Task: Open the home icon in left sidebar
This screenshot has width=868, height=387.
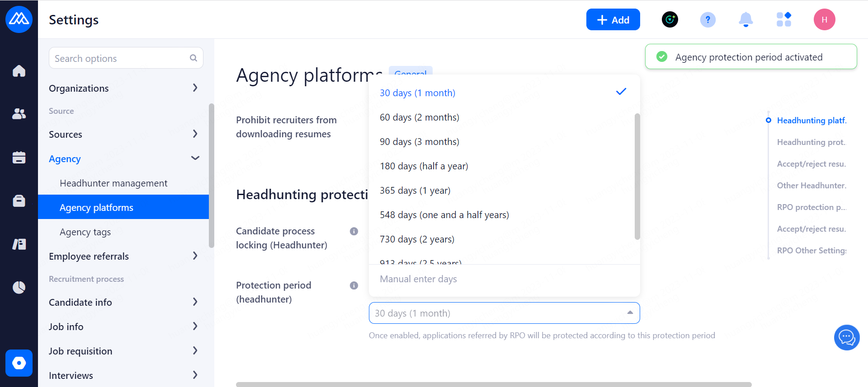Action: point(19,71)
